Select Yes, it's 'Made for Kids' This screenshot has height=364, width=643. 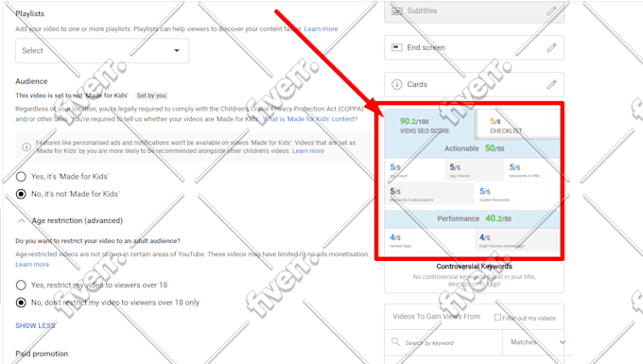(21, 177)
